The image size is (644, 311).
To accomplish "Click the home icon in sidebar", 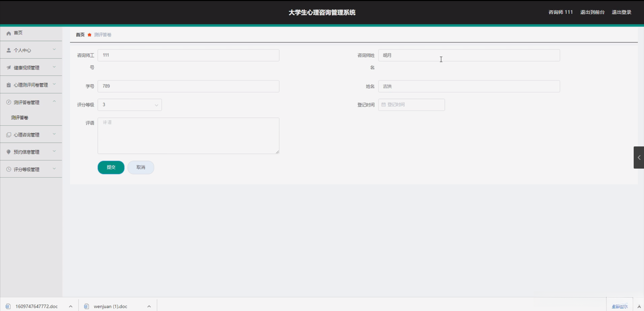I will (x=9, y=33).
